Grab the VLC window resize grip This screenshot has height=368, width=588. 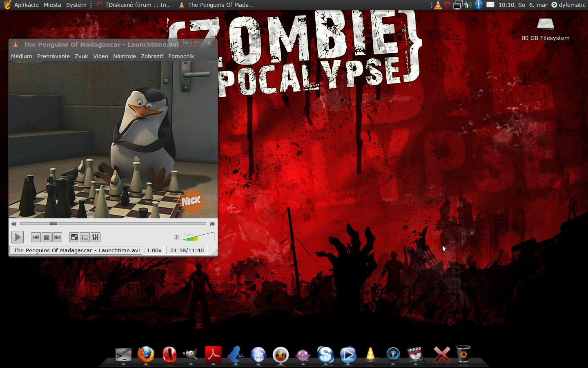(214, 253)
